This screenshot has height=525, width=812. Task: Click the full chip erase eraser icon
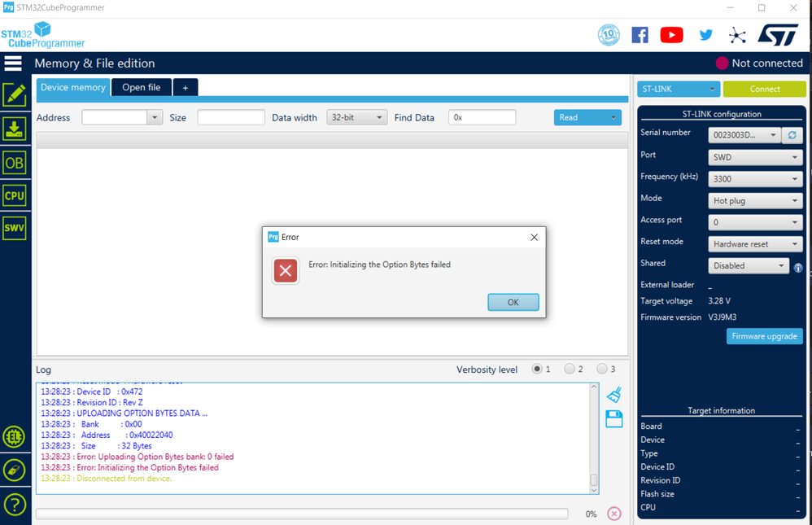click(x=14, y=470)
